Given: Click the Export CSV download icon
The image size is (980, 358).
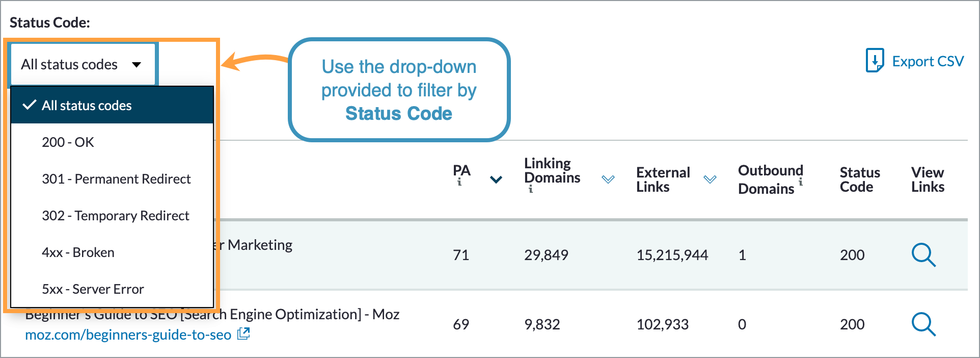Looking at the screenshot, I should pos(875,61).
